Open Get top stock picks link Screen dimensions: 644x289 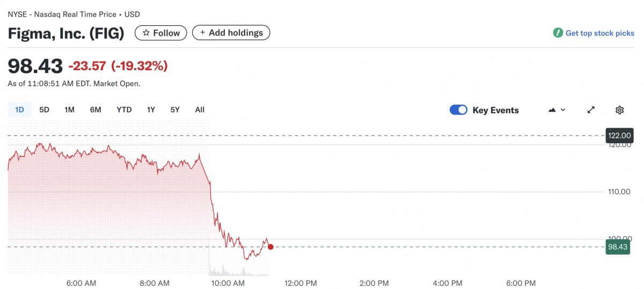[600, 33]
